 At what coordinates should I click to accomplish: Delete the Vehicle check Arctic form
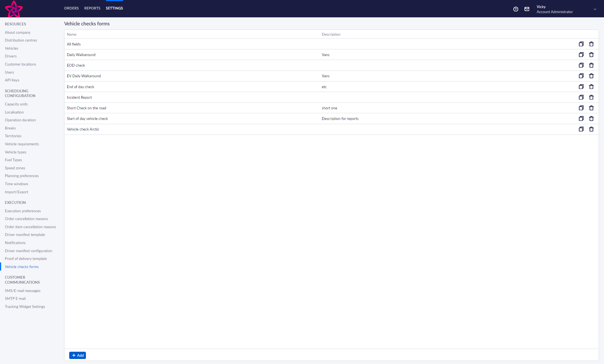pos(591,129)
